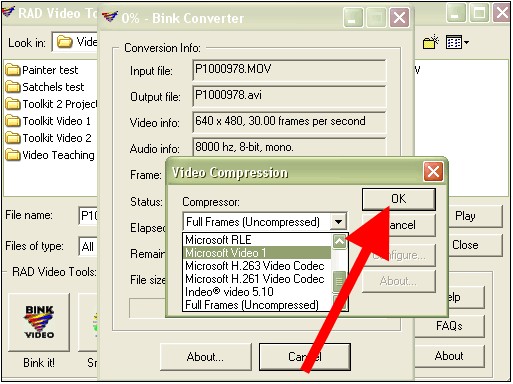Viewport: 513px width, 384px height.
Task: Click Cancel in the Bink Converter window
Action: point(305,357)
